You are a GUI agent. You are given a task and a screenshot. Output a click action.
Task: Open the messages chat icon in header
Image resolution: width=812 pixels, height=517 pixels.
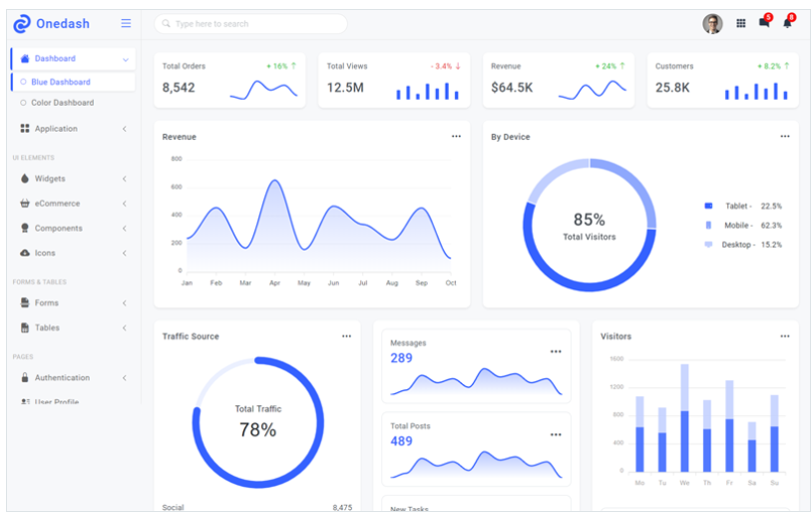(764, 23)
